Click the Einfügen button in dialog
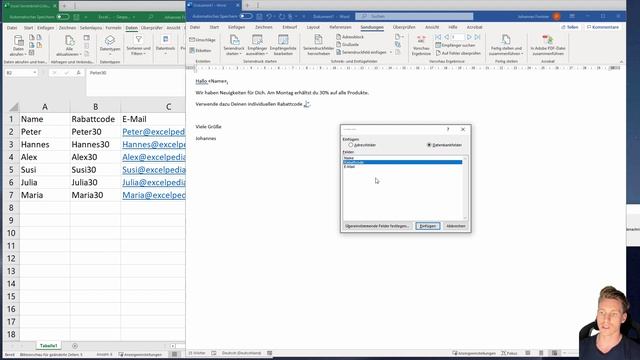This screenshot has width=640, height=360. coord(428,226)
